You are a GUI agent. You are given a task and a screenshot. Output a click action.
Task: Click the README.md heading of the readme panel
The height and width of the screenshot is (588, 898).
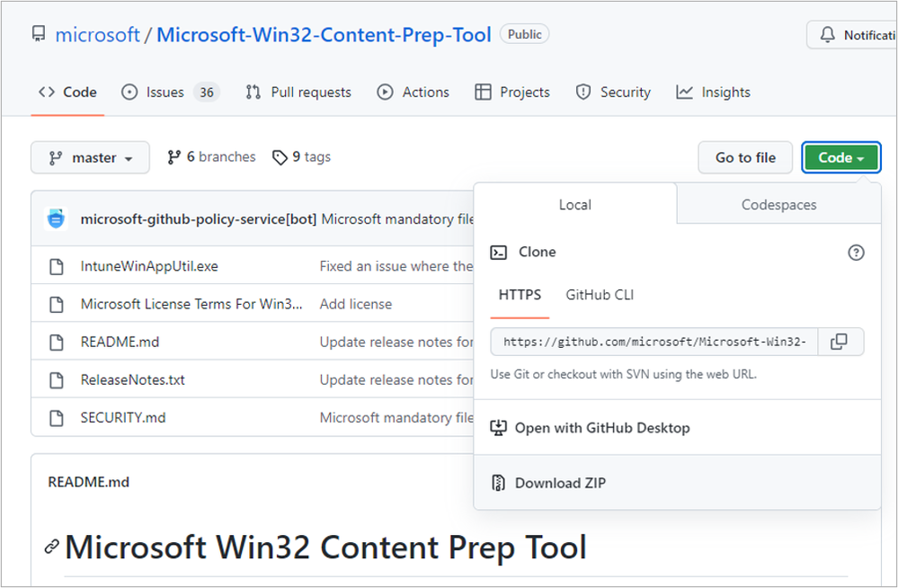coord(88,482)
